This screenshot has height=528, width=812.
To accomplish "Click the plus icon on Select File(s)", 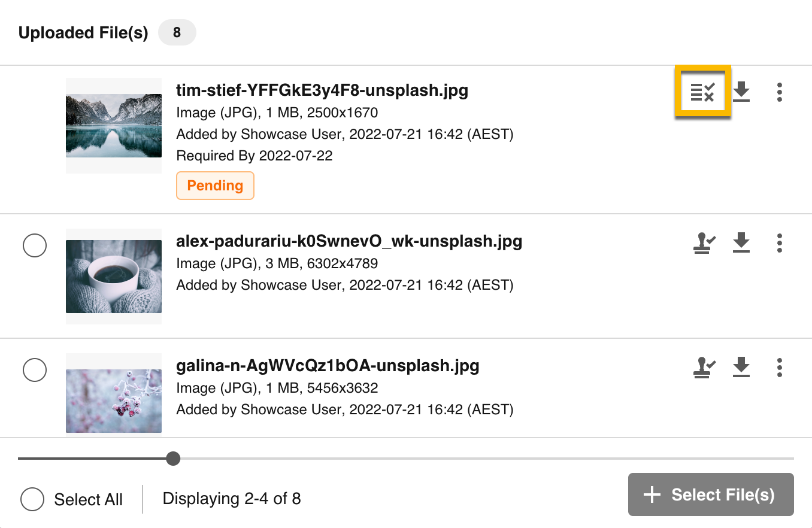I will point(651,494).
